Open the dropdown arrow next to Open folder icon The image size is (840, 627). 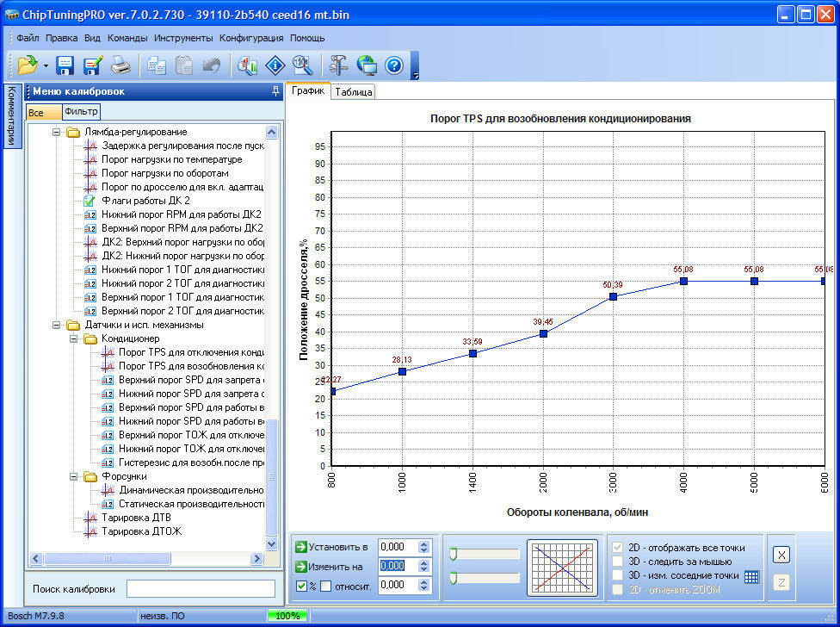pos(45,66)
